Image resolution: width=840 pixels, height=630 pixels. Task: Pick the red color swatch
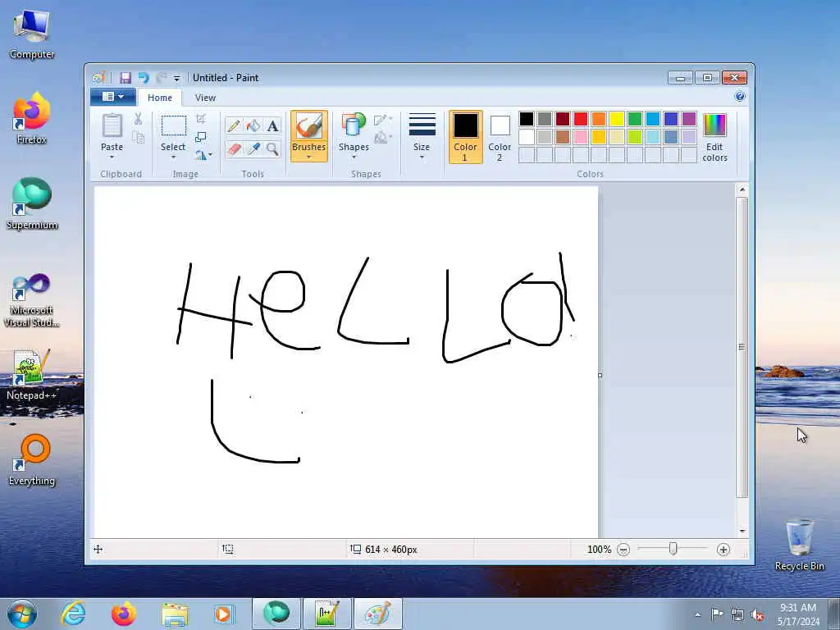581,119
